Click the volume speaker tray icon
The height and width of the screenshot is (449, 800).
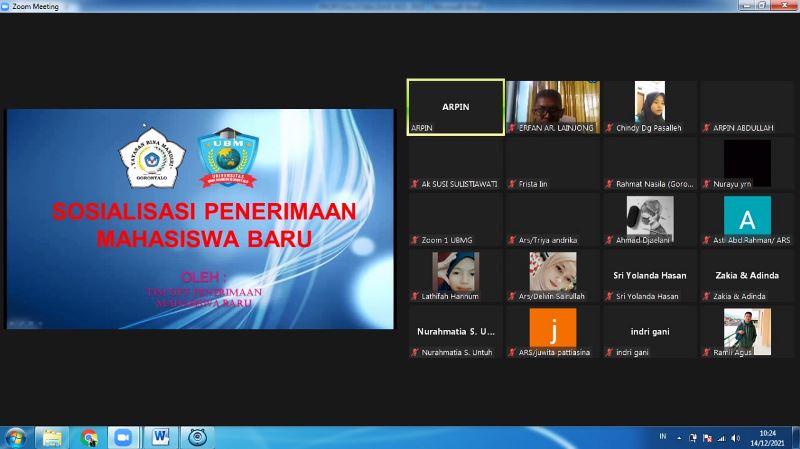(735, 438)
